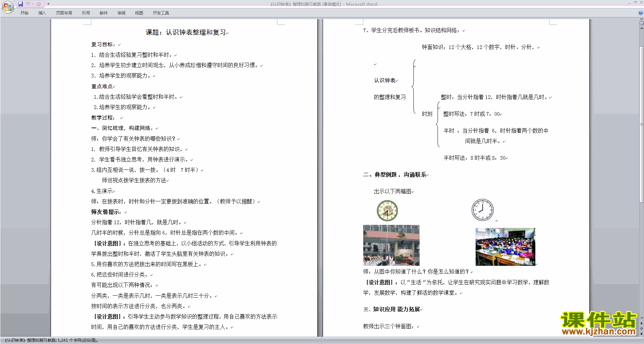This screenshot has width=644, height=344.
Task: Switch to the 视图 tab
Action: pos(139,13)
